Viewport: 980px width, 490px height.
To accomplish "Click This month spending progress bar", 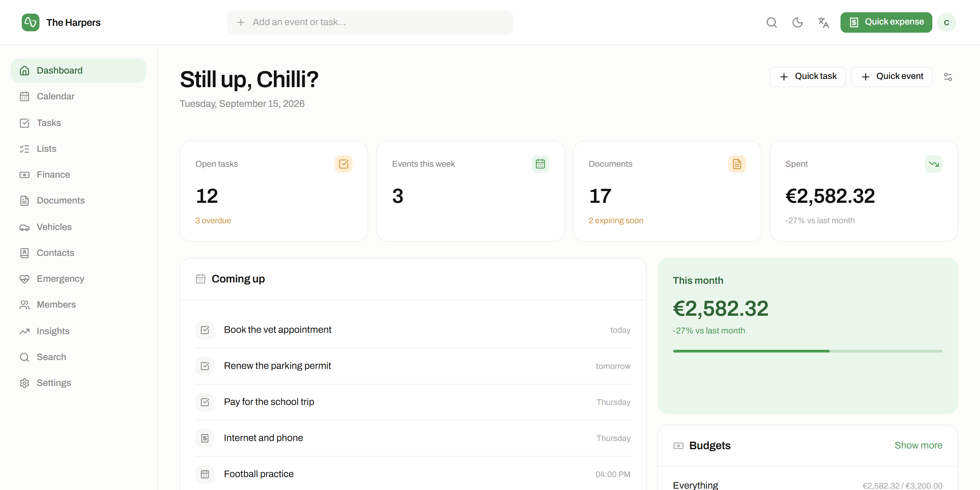I will tap(807, 351).
